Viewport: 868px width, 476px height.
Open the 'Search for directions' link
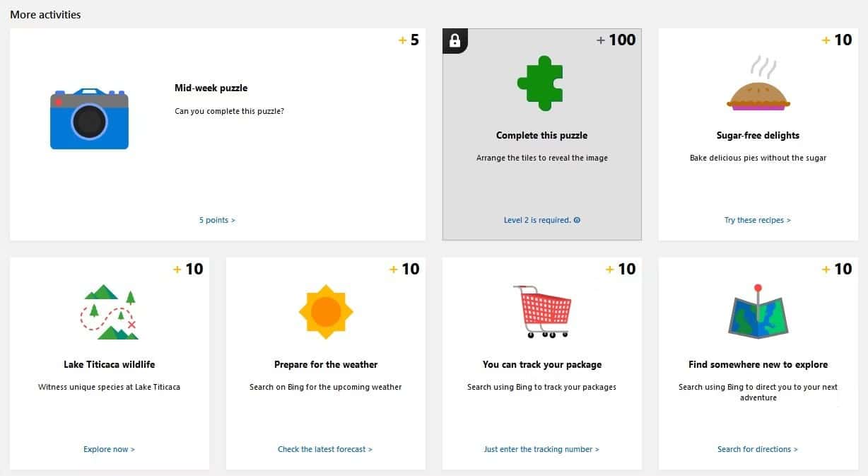757,449
